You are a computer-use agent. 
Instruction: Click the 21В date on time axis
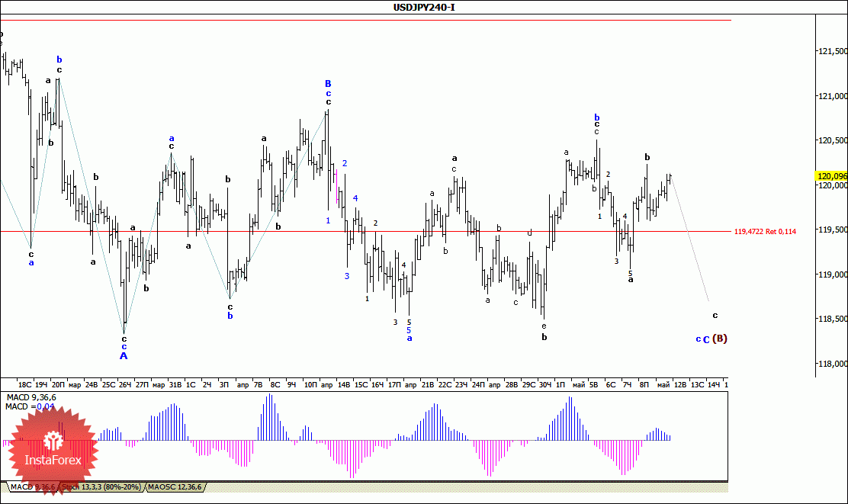coord(427,385)
